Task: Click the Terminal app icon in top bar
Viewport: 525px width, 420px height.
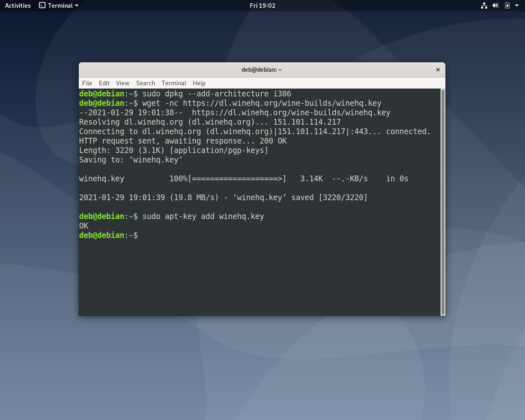Action: coord(42,5)
